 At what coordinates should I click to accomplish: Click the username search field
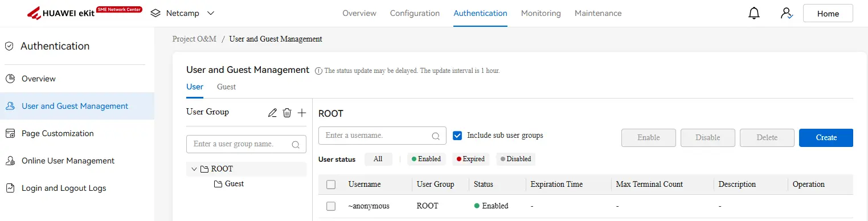pos(382,136)
